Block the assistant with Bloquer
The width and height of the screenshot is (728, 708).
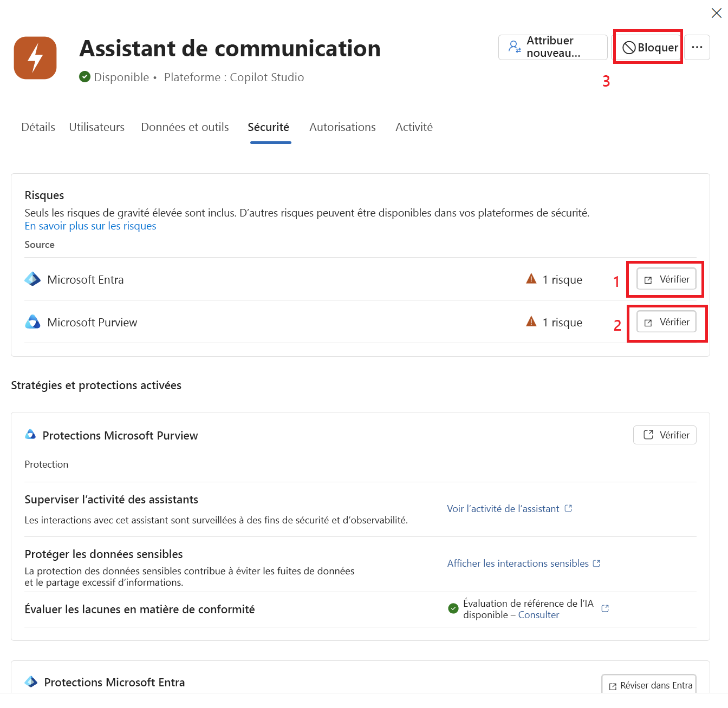coord(649,48)
